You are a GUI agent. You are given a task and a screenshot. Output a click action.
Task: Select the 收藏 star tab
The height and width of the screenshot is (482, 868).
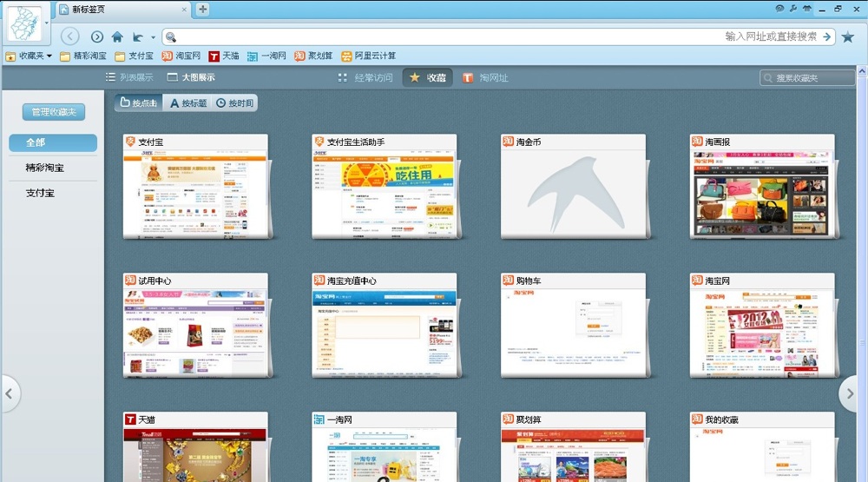click(x=427, y=77)
